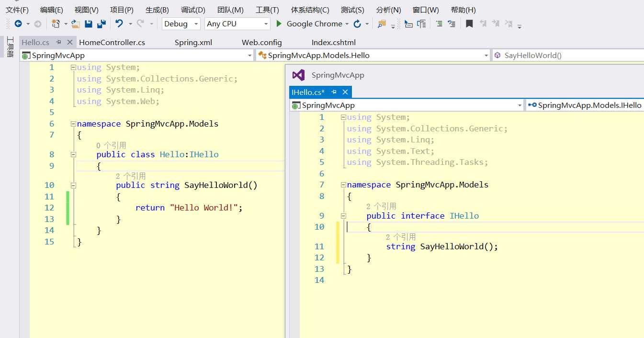This screenshot has height=338, width=644.
Task: Open the 生成(B) menu
Action: (x=157, y=10)
